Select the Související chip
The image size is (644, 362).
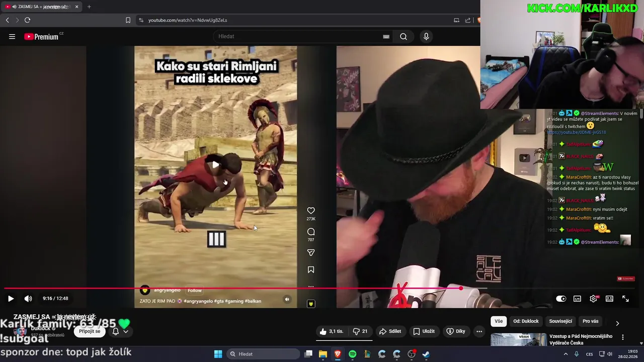click(x=560, y=321)
